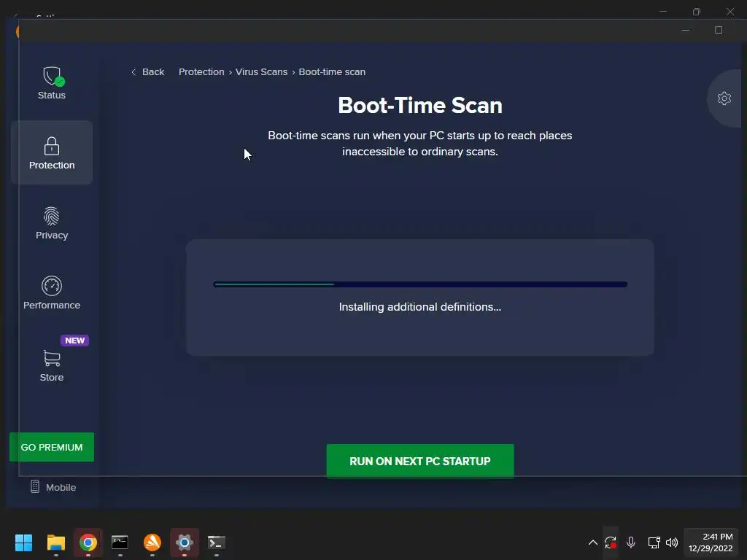Open the Status shield section

52,83
